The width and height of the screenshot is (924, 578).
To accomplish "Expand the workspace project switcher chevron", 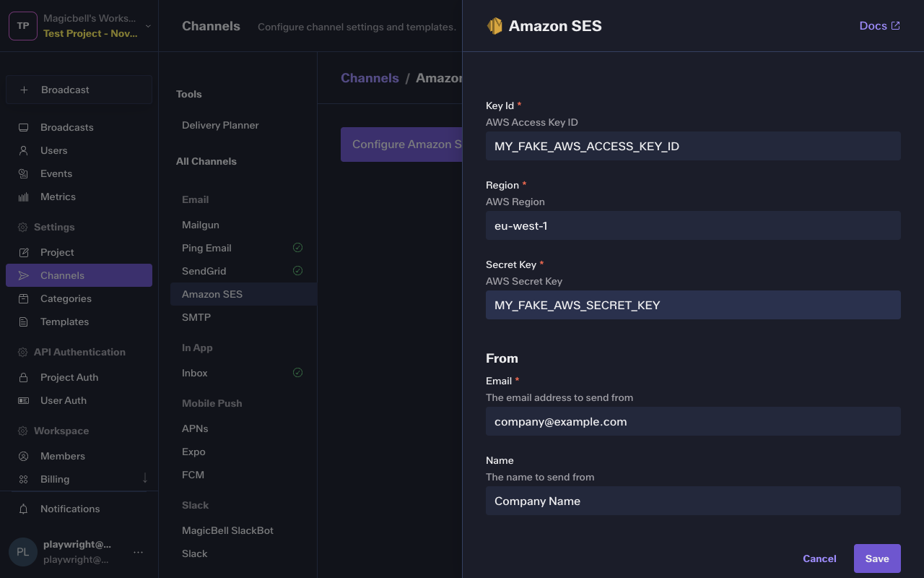I will pos(148,26).
